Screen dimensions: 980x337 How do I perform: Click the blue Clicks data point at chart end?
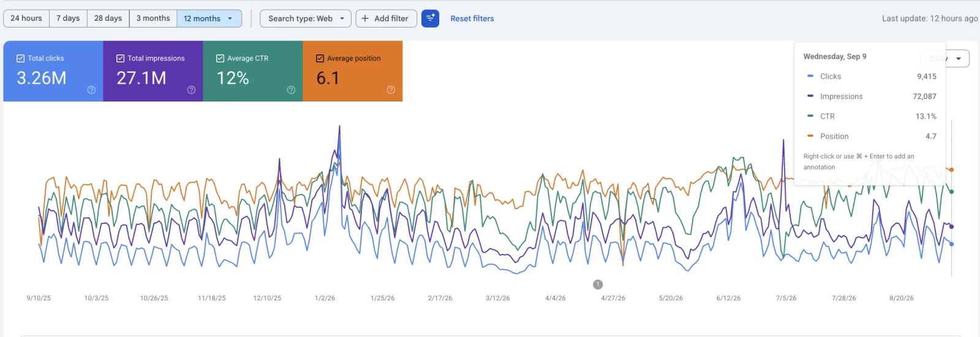(x=951, y=244)
